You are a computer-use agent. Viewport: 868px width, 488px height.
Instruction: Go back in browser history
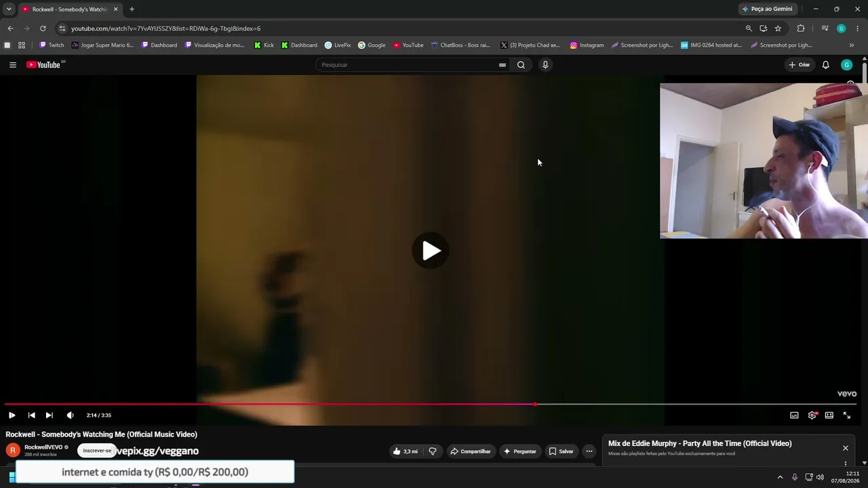[10, 28]
